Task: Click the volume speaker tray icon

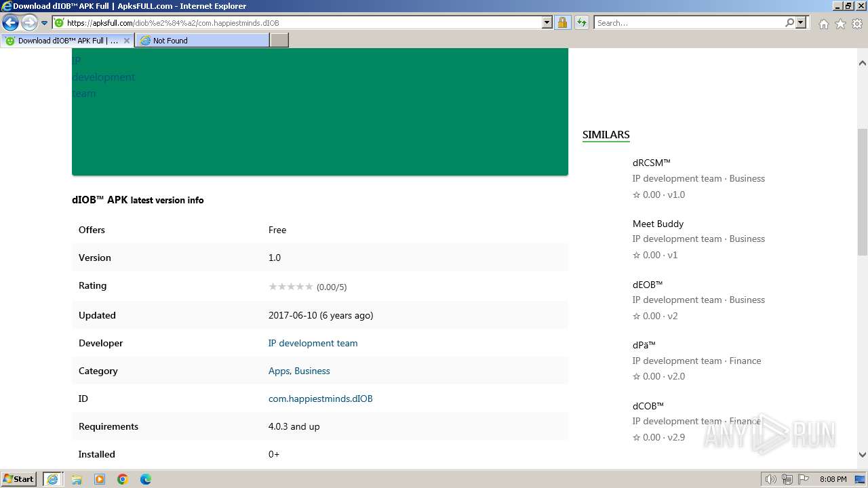Action: click(x=771, y=479)
